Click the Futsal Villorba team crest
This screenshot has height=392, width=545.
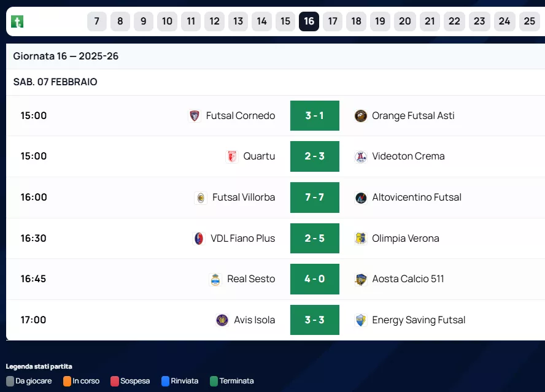coord(201,198)
